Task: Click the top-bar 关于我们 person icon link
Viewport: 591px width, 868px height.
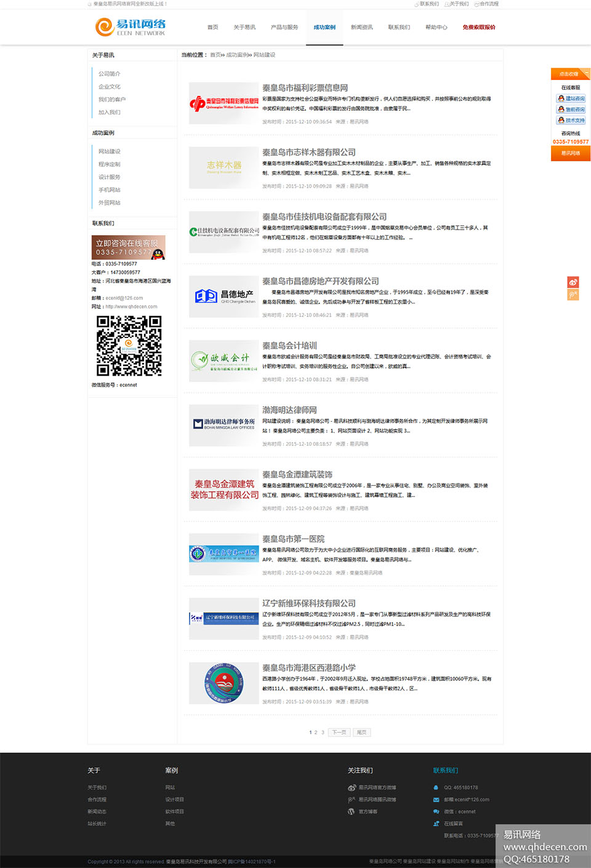Action: pyautogui.click(x=456, y=4)
